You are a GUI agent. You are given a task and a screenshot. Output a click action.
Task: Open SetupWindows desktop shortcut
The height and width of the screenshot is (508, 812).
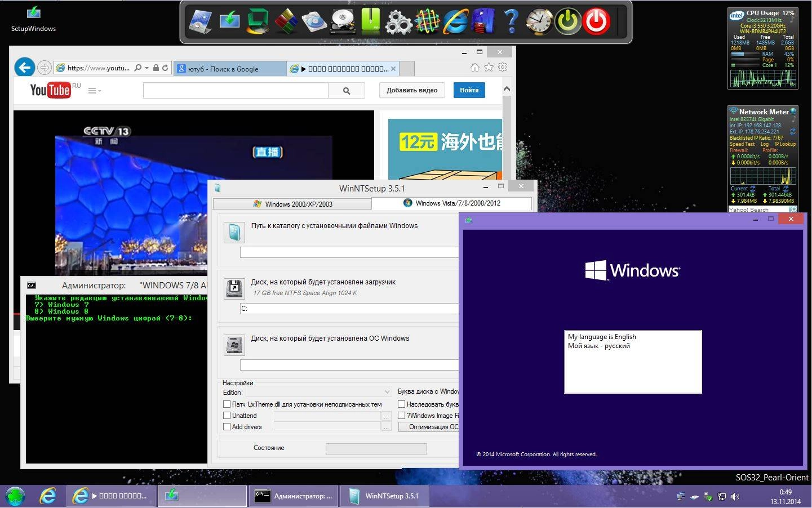pos(33,19)
